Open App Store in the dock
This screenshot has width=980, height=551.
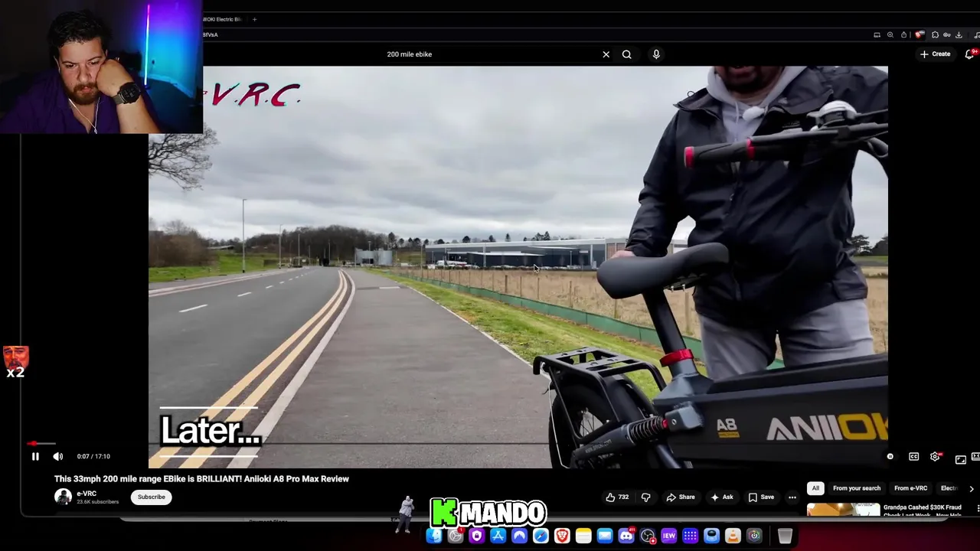click(498, 536)
